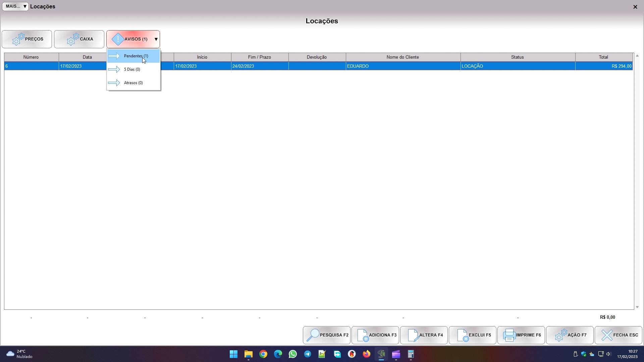Collapse the AVISOS (1) dropdown arrow
Image resolution: width=644 pixels, height=362 pixels.
point(156,39)
